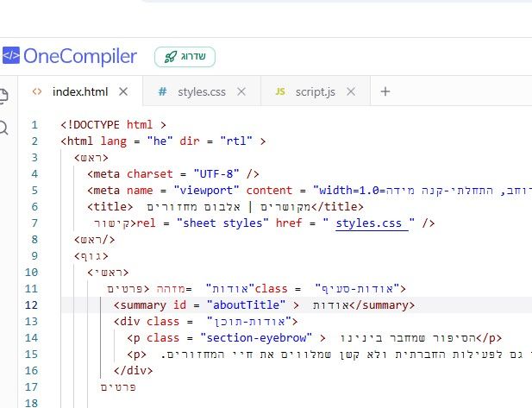532x408 pixels.
Task: Click the OneCompiler logo
Action: [x=69, y=56]
